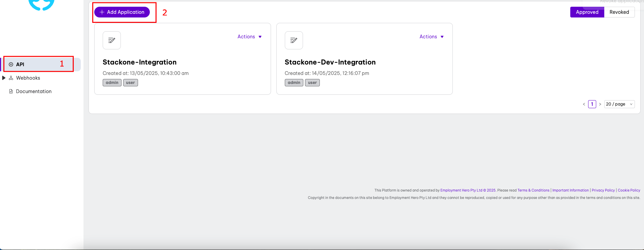Screen dimensions: 644x250
Task: Click the Webhooks icon
Action: point(11,78)
